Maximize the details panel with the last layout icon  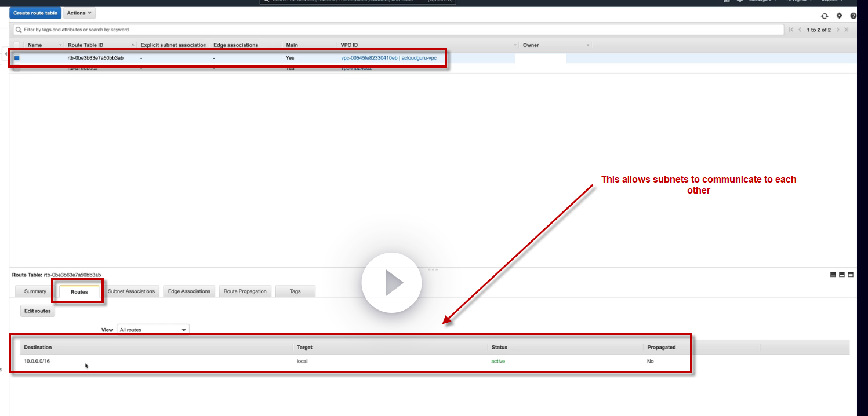(851, 275)
